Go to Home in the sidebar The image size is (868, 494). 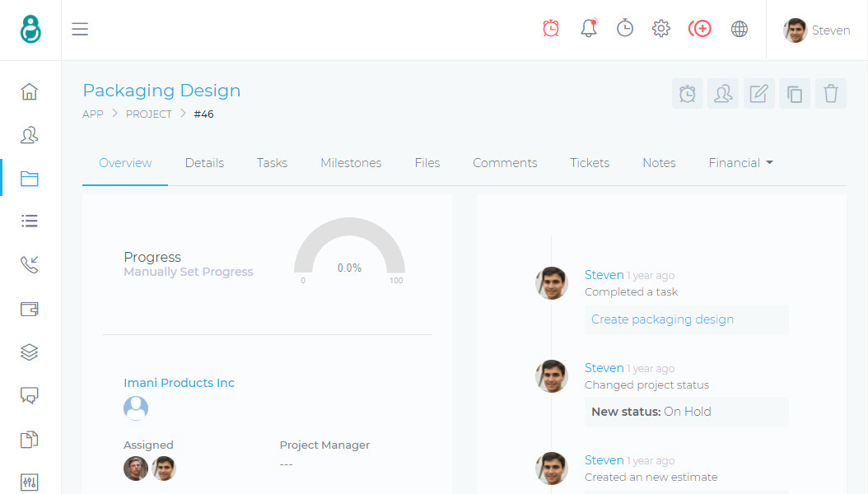(x=30, y=91)
